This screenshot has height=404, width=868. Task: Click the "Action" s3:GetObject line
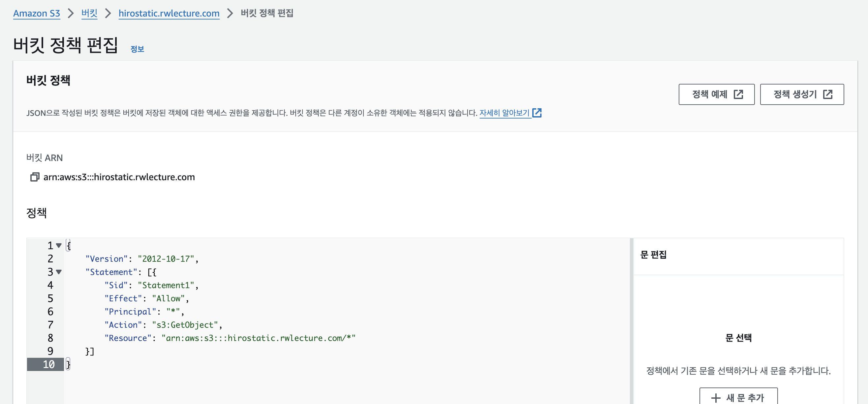pyautogui.click(x=163, y=325)
